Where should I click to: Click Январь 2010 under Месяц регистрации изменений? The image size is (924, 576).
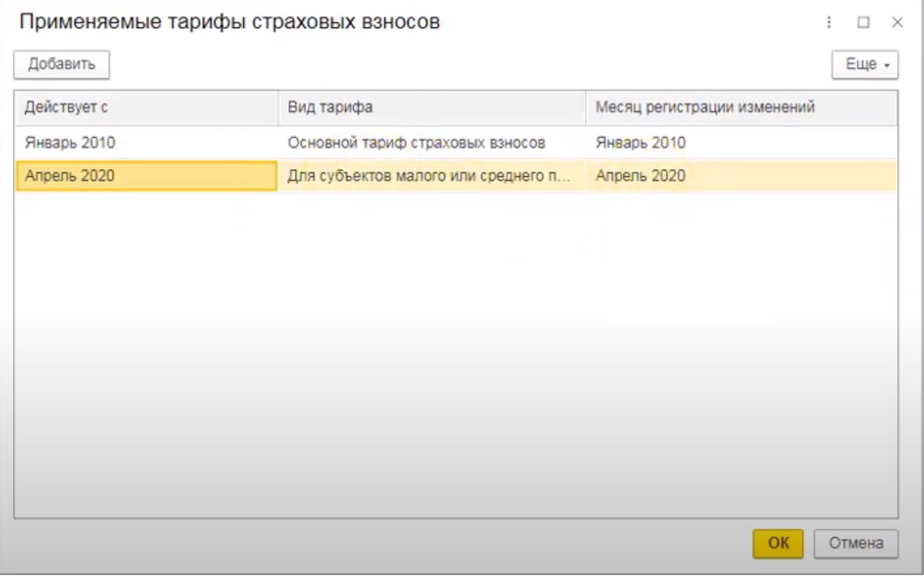point(640,143)
